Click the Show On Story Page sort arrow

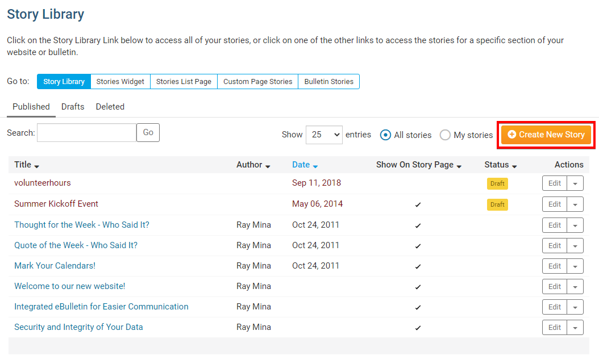(x=459, y=166)
